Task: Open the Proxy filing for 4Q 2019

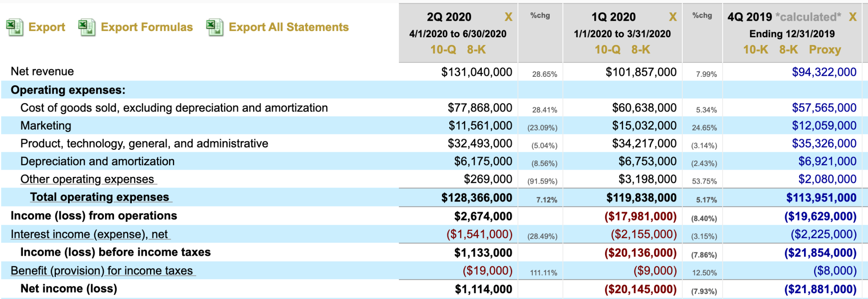Action: click(x=825, y=50)
